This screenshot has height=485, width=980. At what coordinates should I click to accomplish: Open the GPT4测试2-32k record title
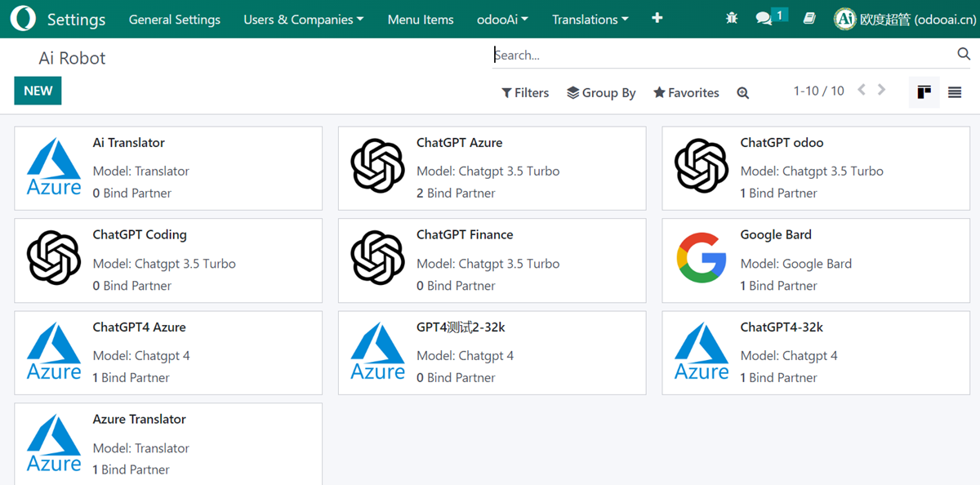point(461,327)
